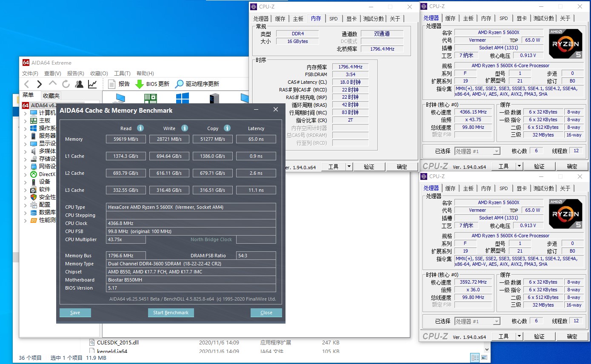591x364 pixels.
Task: Open 处理器 #1 combo in top-right CPU-Z
Action: pos(477,151)
